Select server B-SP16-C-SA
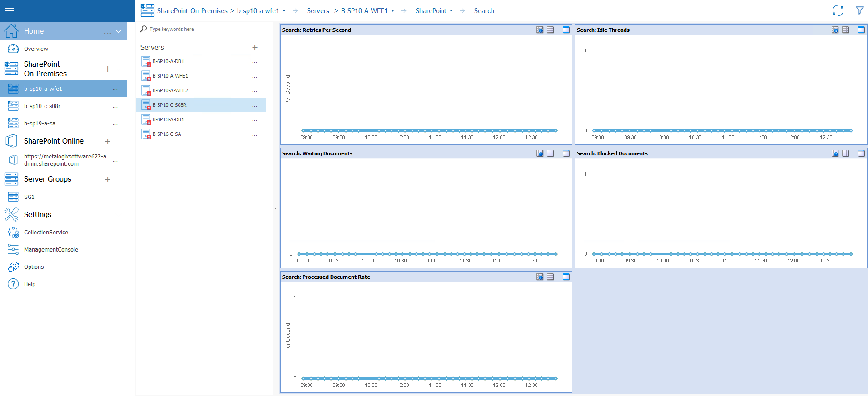The height and width of the screenshot is (396, 868). (x=167, y=134)
